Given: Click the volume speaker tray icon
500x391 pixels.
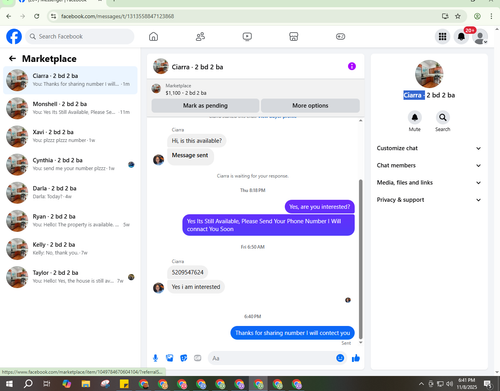Looking at the screenshot, I should click(450, 384).
